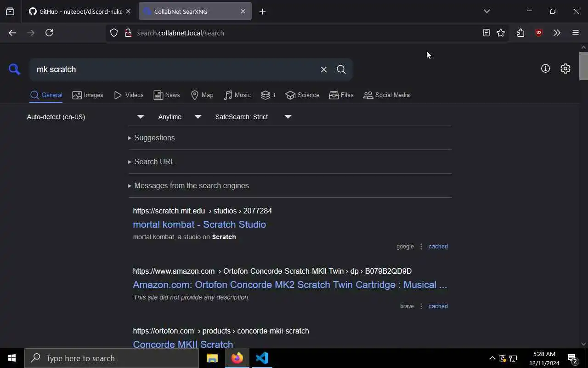The height and width of the screenshot is (368, 588).
Task: Open the extensions puzzle icon
Action: 520,33
